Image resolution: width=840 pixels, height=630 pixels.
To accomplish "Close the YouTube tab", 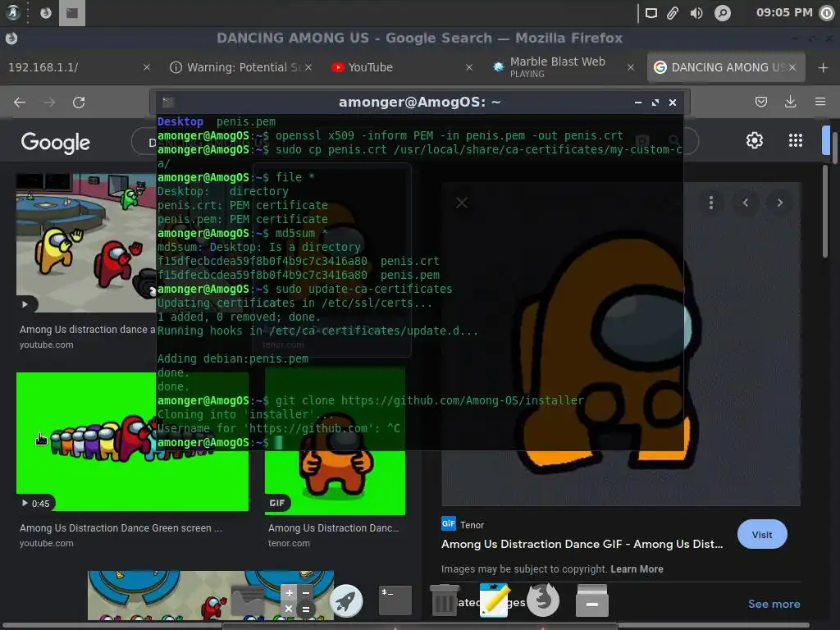I will point(469,67).
